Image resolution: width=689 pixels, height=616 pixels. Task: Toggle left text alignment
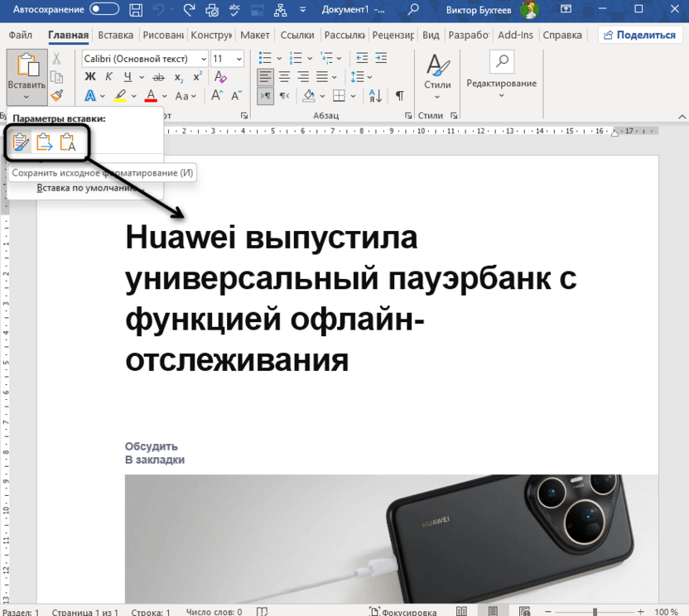click(x=265, y=77)
